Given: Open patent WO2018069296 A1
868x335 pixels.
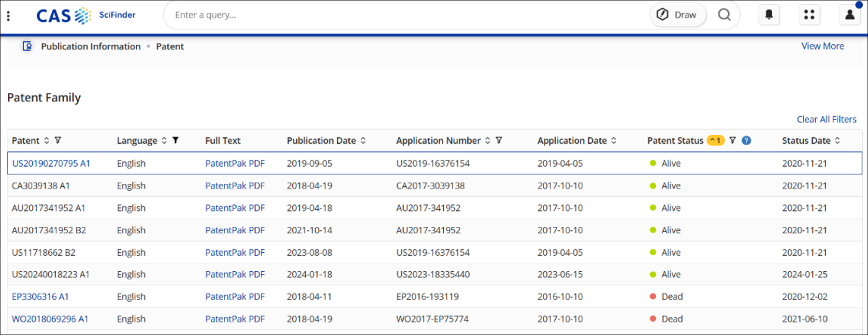Looking at the screenshot, I should click(x=50, y=319).
